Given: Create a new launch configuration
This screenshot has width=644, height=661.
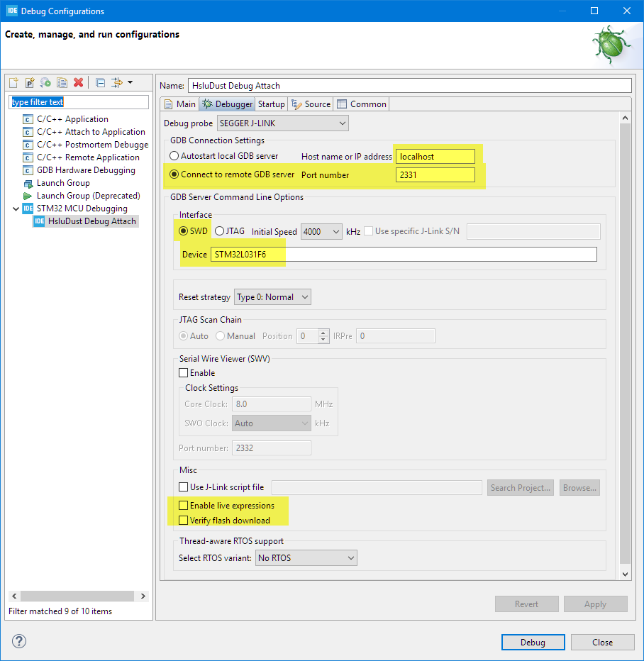Looking at the screenshot, I should [13, 83].
